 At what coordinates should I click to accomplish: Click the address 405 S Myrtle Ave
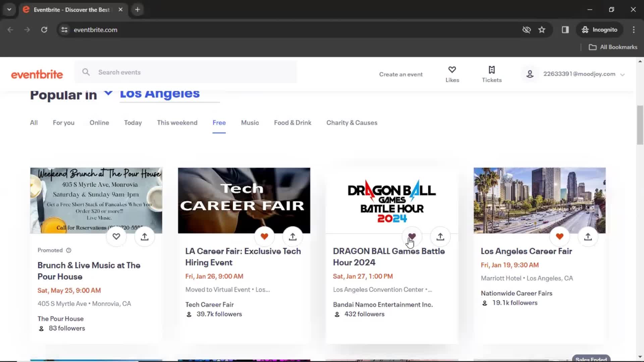(x=62, y=304)
